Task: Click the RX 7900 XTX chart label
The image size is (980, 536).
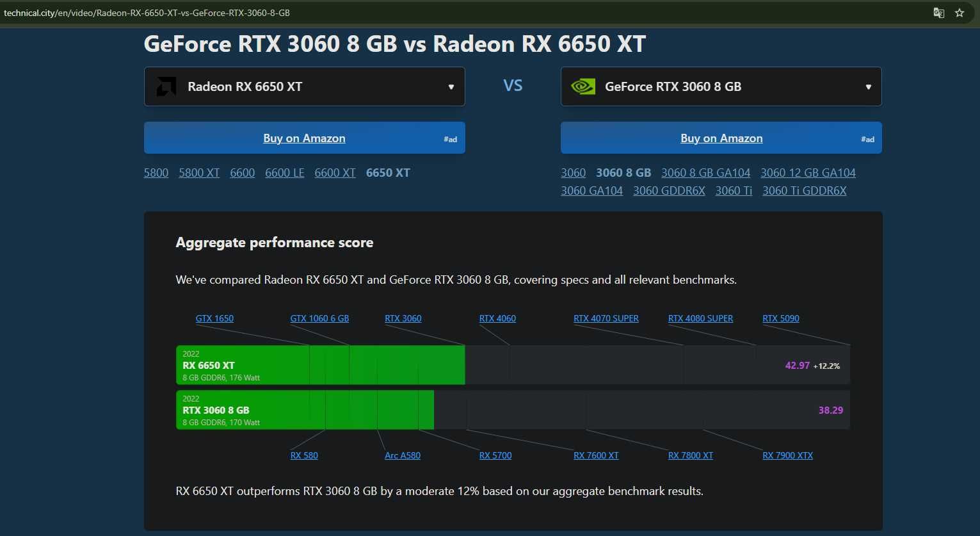Action: pyautogui.click(x=788, y=455)
